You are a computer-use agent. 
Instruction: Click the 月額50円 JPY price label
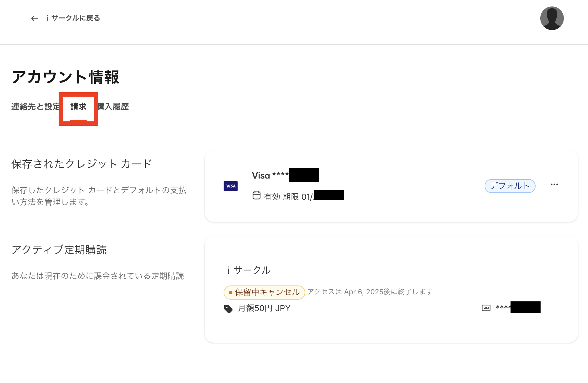pyautogui.click(x=264, y=308)
